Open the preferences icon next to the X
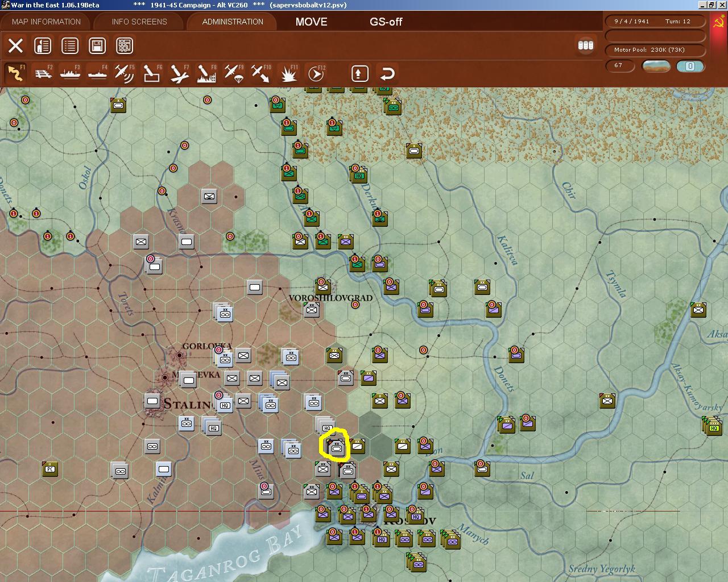 [x=43, y=45]
